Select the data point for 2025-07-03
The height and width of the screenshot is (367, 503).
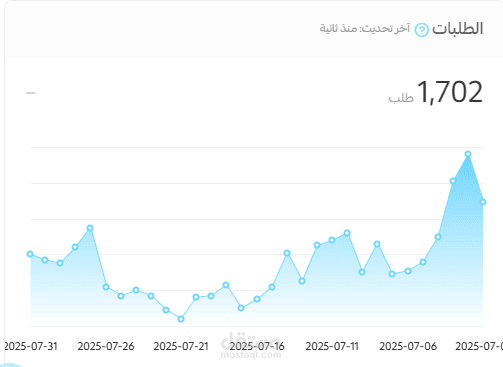(x=453, y=181)
